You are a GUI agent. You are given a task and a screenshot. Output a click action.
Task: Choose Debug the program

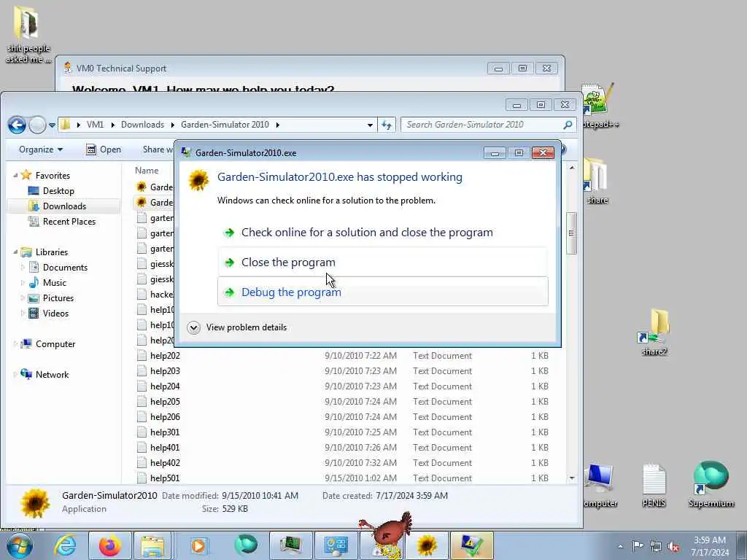coord(382,292)
